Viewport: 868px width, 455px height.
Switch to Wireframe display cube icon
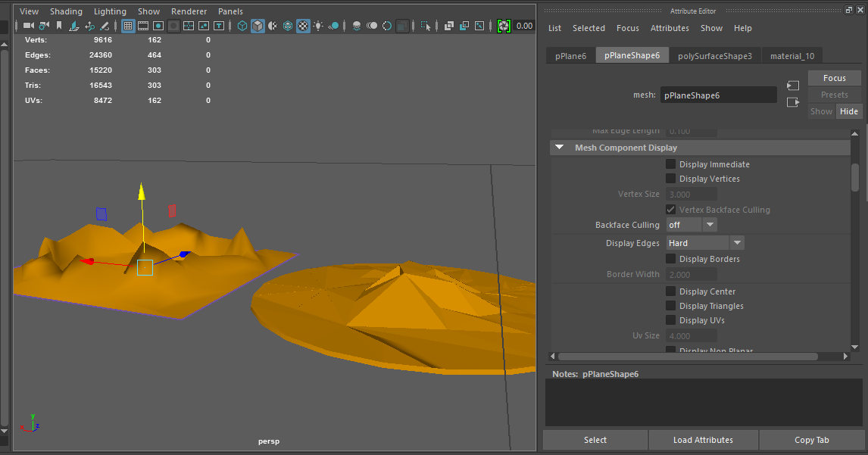242,26
